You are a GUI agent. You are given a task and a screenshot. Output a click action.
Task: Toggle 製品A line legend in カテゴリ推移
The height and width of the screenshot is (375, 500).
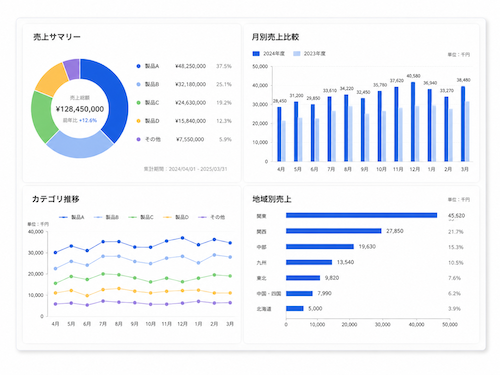click(x=72, y=217)
